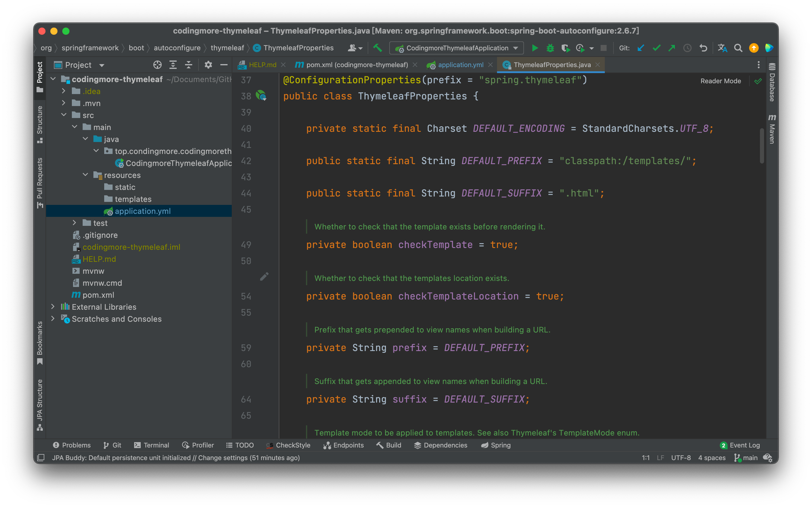This screenshot has width=812, height=508.
Task: Click the Spring bean gutter icon on line 38
Action: click(261, 96)
